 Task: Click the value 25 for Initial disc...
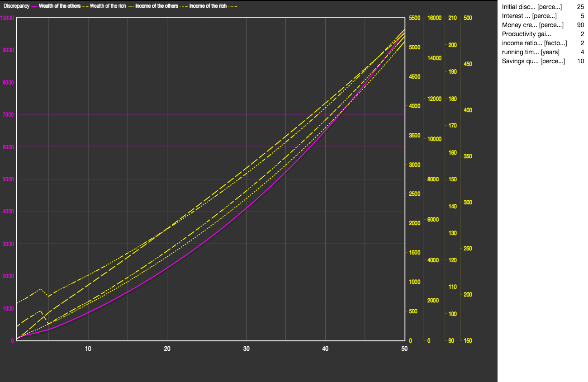coord(580,7)
